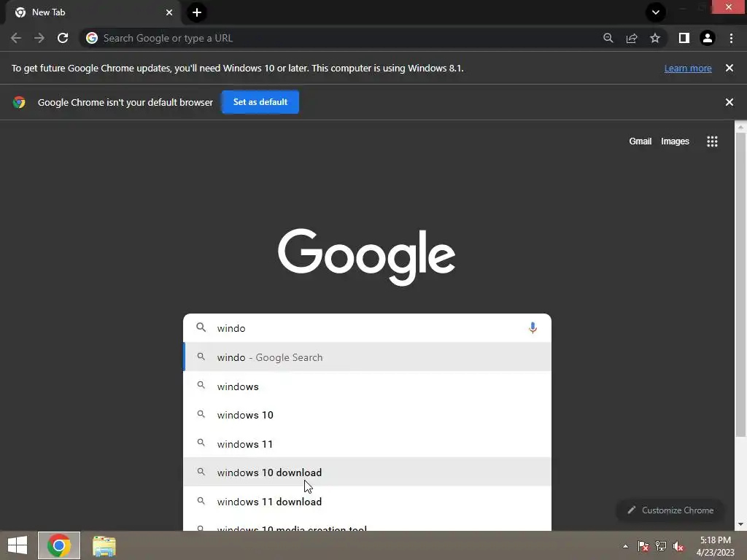The width and height of the screenshot is (747, 560).
Task: Open the Chrome three-dot menu
Action: point(731,38)
